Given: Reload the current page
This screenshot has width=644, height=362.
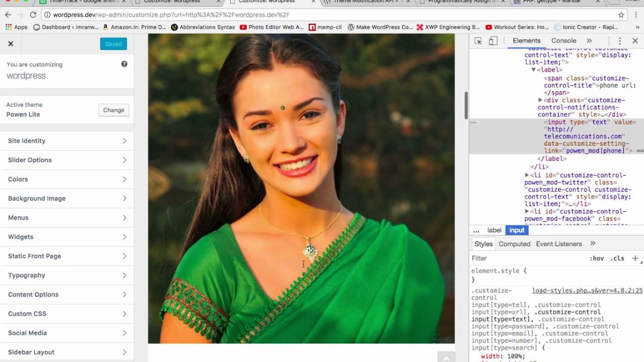Looking at the screenshot, I should click(x=33, y=15).
